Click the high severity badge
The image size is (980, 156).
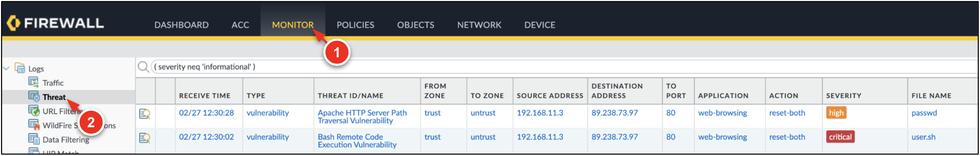click(x=836, y=113)
